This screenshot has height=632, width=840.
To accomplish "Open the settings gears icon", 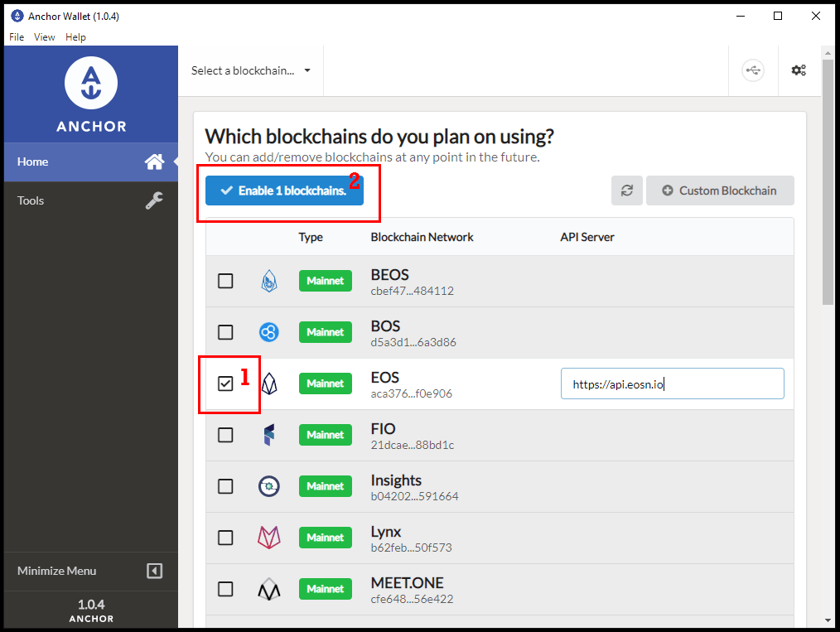I will click(799, 70).
